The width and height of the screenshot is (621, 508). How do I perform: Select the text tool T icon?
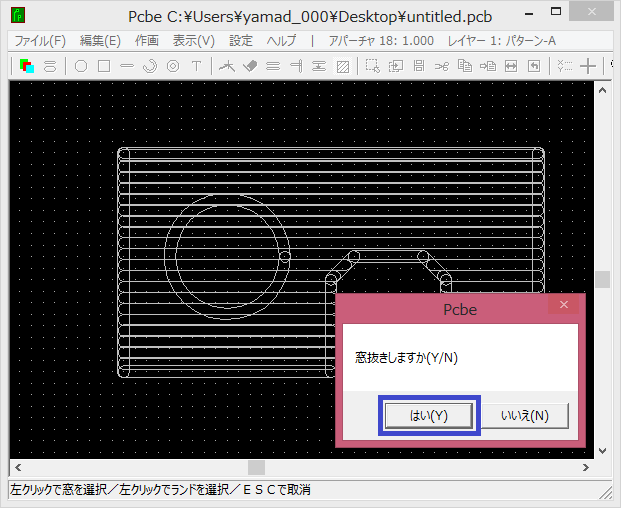(x=197, y=66)
